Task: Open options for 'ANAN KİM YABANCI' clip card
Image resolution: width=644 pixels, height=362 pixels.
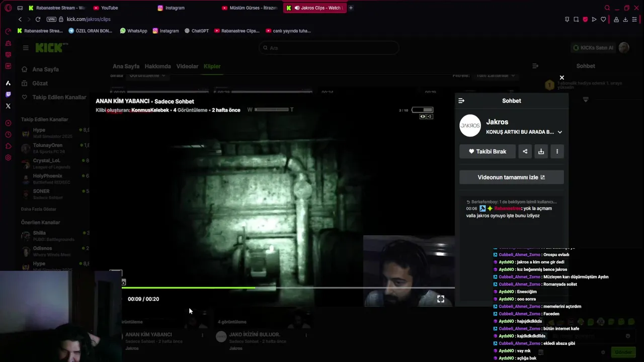Action: [x=202, y=335]
